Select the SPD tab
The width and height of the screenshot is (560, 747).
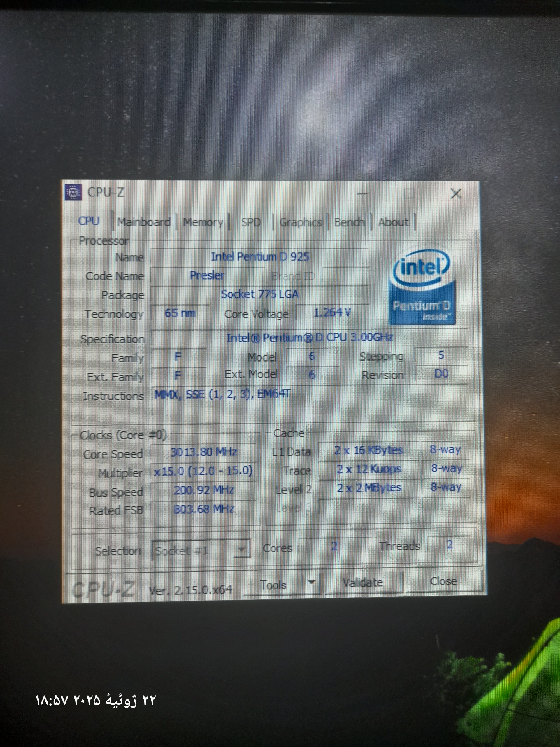[251, 222]
